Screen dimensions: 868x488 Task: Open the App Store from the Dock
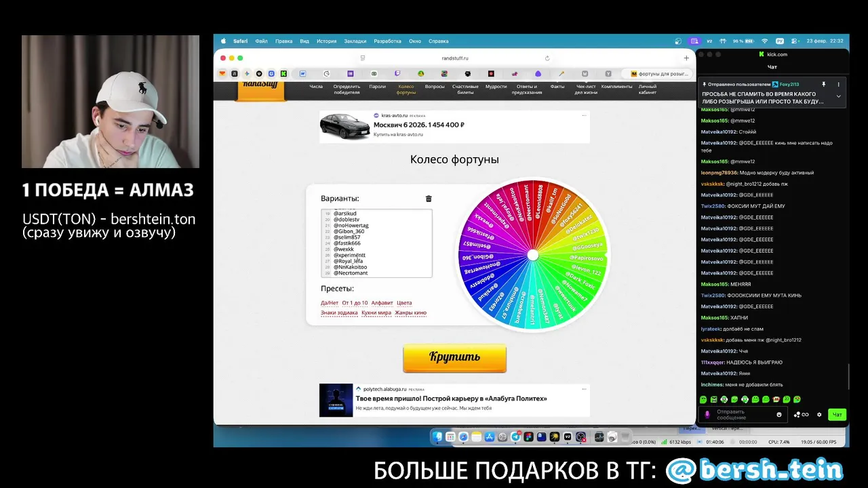click(x=490, y=437)
